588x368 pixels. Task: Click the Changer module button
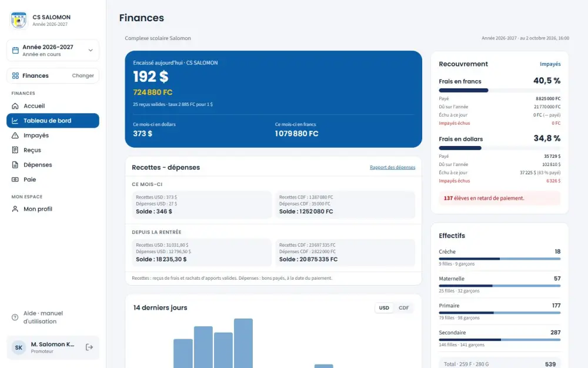pyautogui.click(x=83, y=76)
